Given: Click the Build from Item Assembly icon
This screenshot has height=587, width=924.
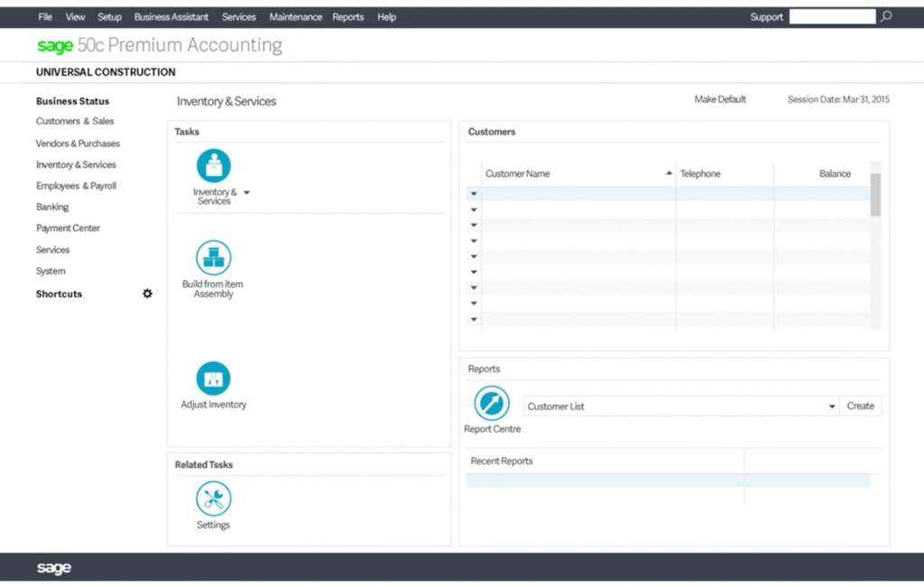Looking at the screenshot, I should [x=213, y=257].
